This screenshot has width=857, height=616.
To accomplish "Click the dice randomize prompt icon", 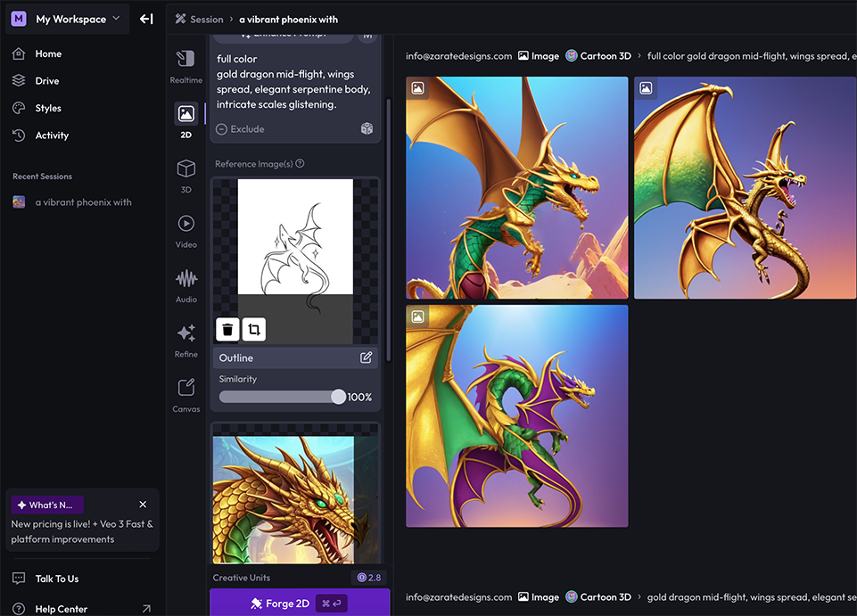I will coord(367,129).
